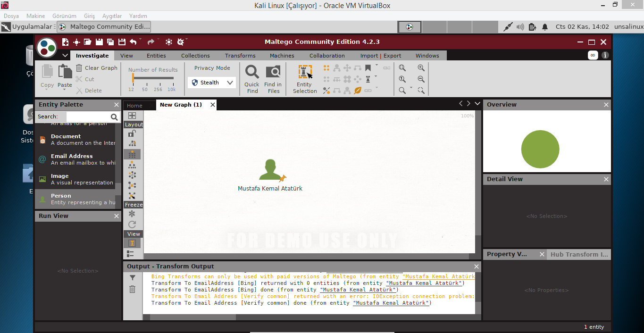Open VirtualBox Aygıtlar menu
Image resolution: width=644 pixels, height=333 pixels.
112,16
